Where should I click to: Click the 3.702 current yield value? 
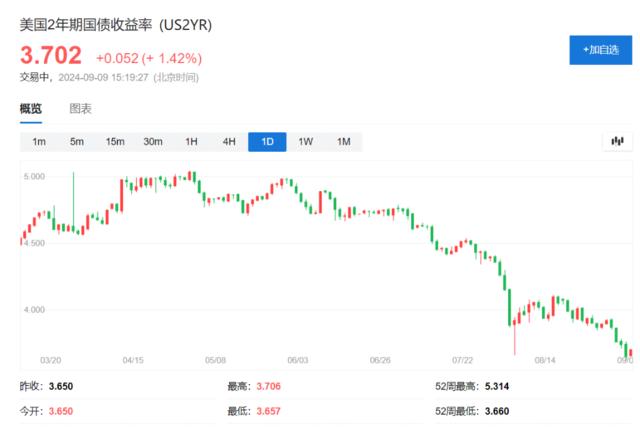tap(51, 55)
